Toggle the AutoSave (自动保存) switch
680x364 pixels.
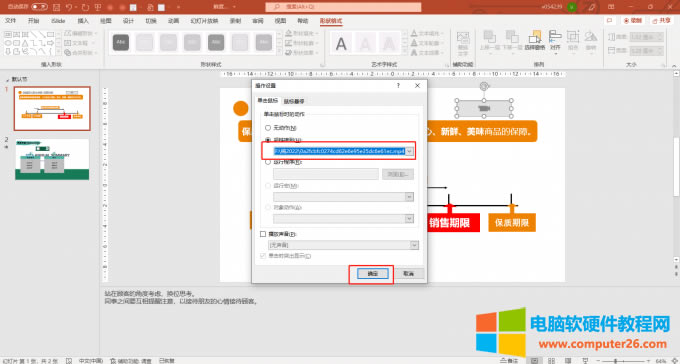39,7
